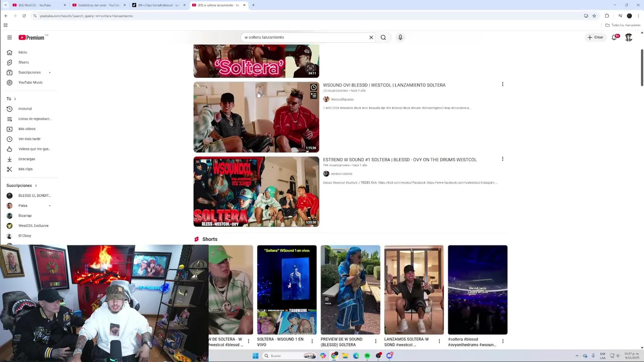Switch to the WestCOL YouTube tab

(x=39, y=5)
